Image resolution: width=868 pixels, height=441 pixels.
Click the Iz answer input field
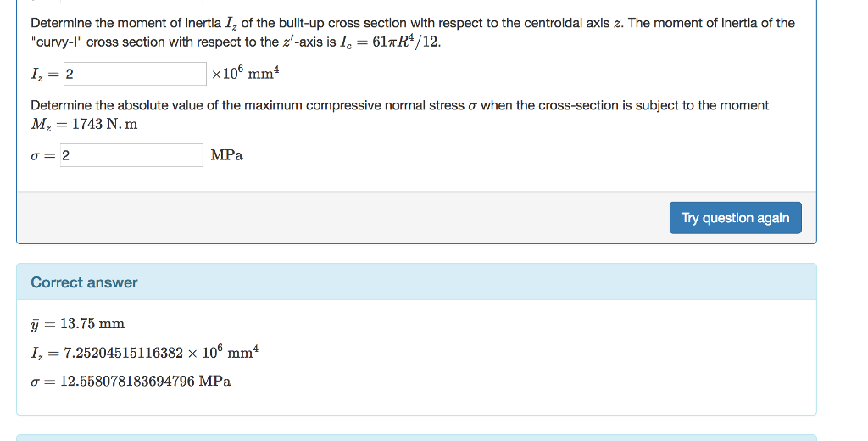coord(134,74)
